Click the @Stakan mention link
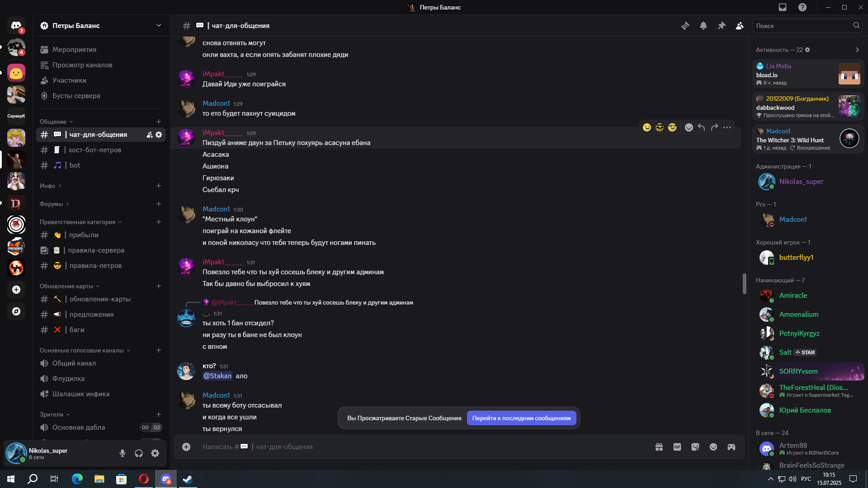 pos(217,376)
